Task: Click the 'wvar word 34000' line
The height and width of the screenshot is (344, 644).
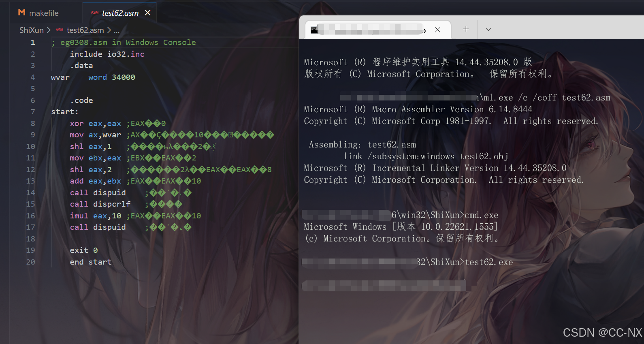Action: (93, 77)
